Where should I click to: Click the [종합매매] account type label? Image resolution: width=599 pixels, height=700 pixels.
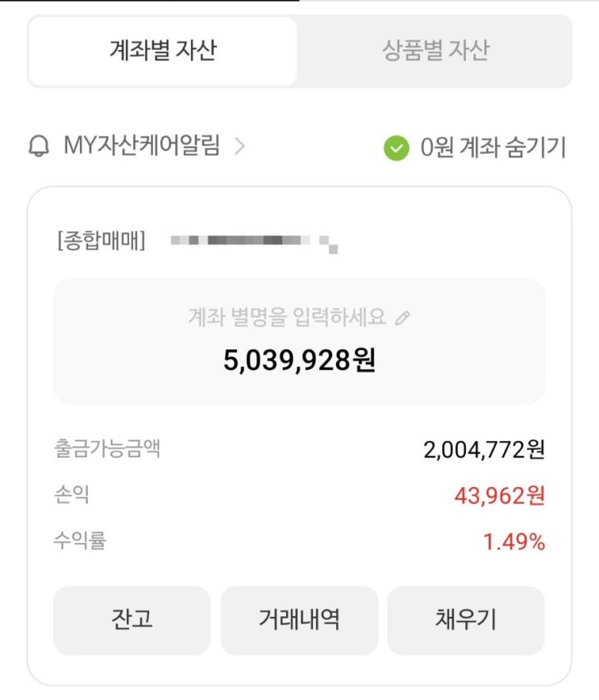pyautogui.click(x=102, y=241)
